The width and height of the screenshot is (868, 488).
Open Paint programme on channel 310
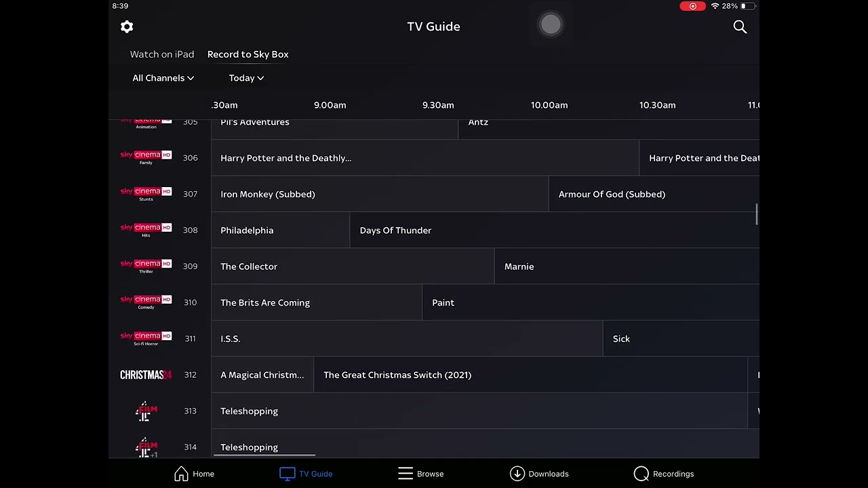click(x=591, y=302)
